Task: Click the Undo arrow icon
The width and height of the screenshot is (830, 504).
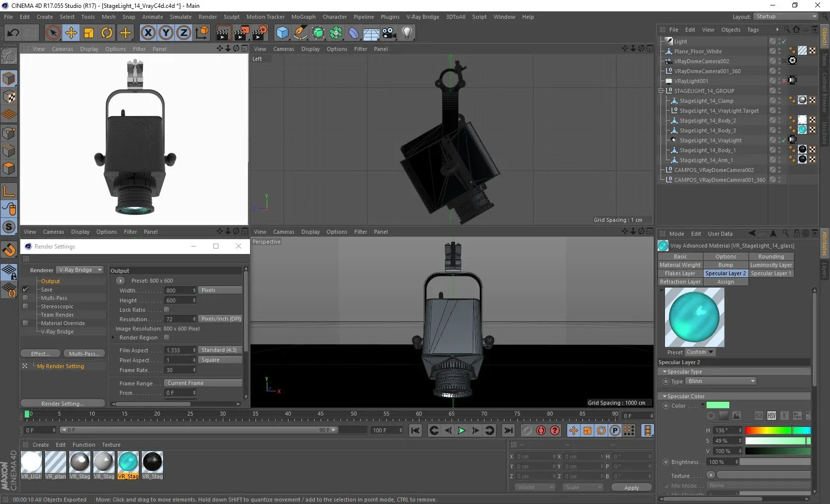Action: (x=13, y=33)
